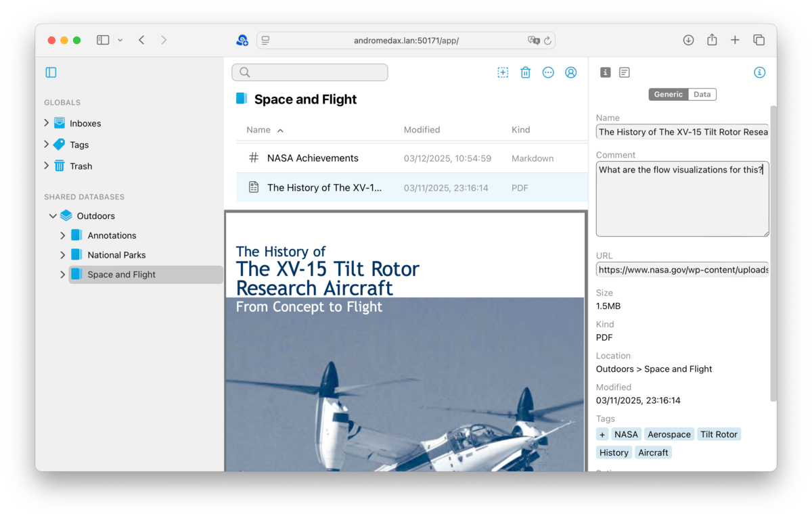The height and width of the screenshot is (518, 812).
Task: Select the Generic tab
Action: (x=668, y=95)
